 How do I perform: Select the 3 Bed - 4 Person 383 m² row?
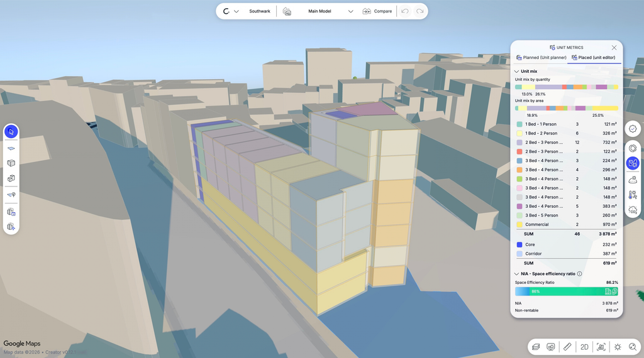pyautogui.click(x=567, y=206)
